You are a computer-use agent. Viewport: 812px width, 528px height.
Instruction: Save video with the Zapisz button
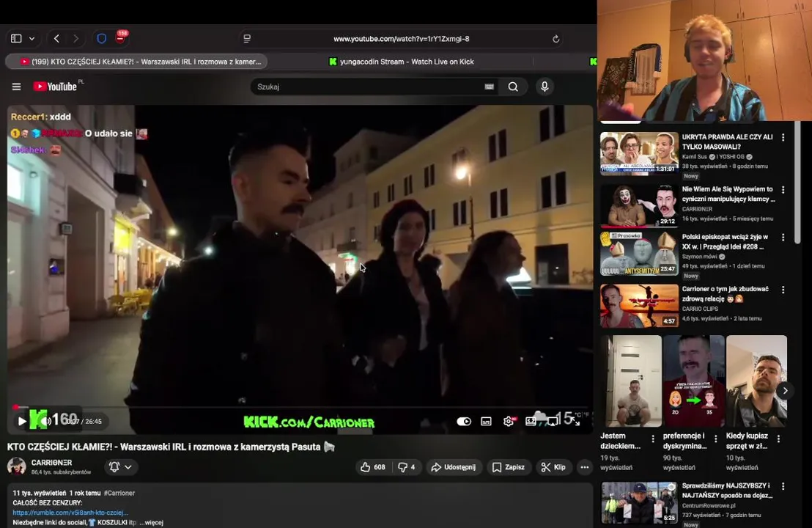(x=509, y=467)
